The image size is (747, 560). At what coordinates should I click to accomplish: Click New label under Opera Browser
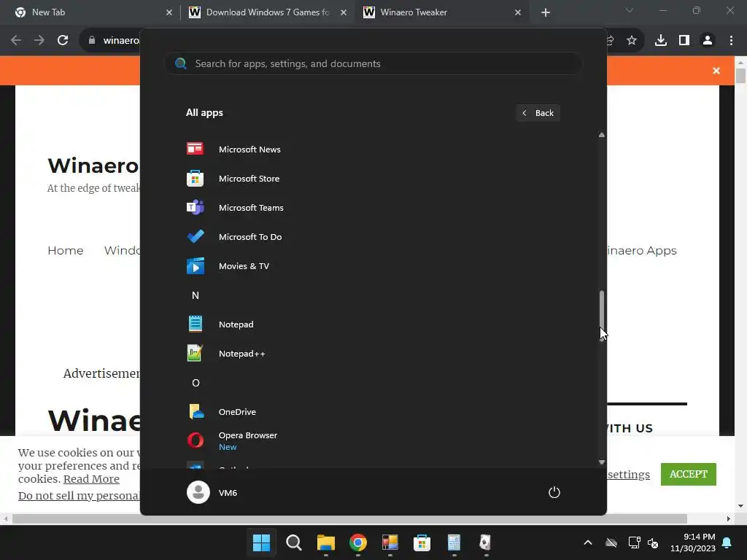pyautogui.click(x=228, y=447)
